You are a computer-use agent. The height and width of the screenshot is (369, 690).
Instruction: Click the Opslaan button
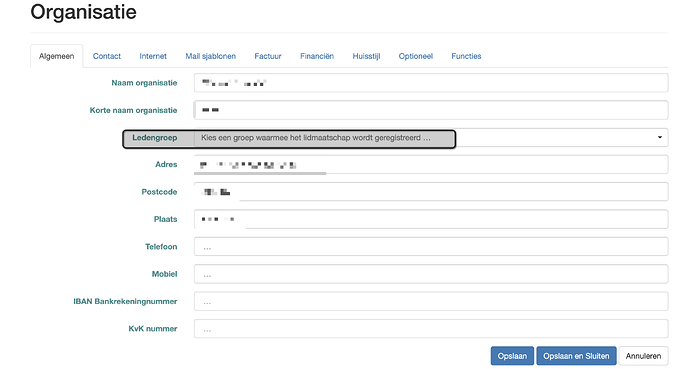pyautogui.click(x=512, y=356)
